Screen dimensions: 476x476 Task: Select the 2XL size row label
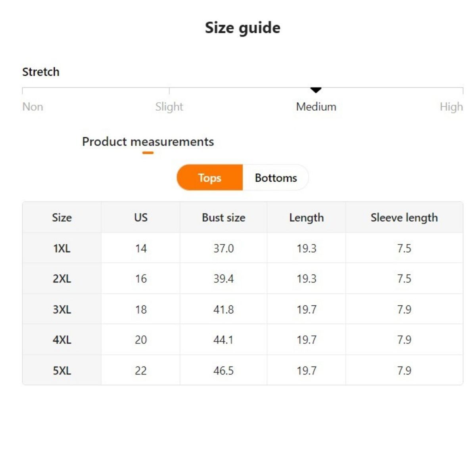click(62, 279)
